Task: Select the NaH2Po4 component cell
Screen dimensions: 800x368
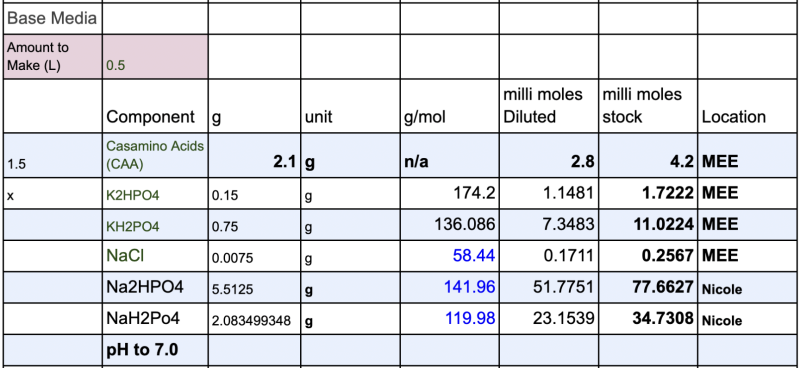Action: tap(155, 318)
